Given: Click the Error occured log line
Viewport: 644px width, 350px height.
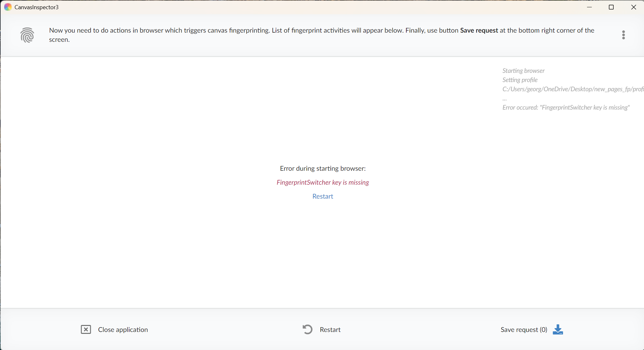Looking at the screenshot, I should point(566,107).
